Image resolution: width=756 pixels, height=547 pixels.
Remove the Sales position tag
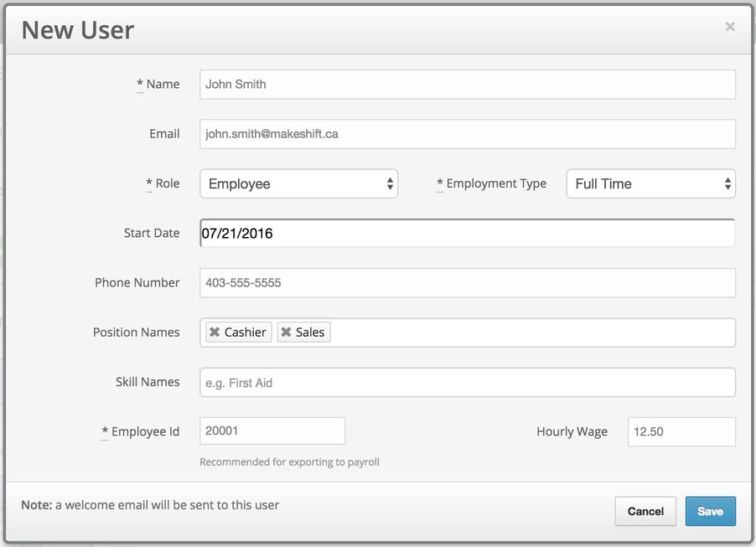[287, 333]
